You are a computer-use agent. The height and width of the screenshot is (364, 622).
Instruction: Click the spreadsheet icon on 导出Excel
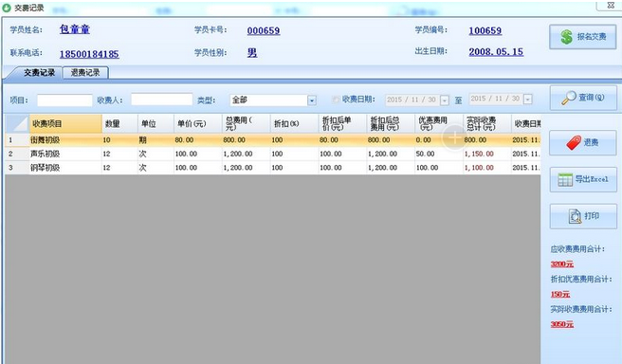click(x=565, y=179)
